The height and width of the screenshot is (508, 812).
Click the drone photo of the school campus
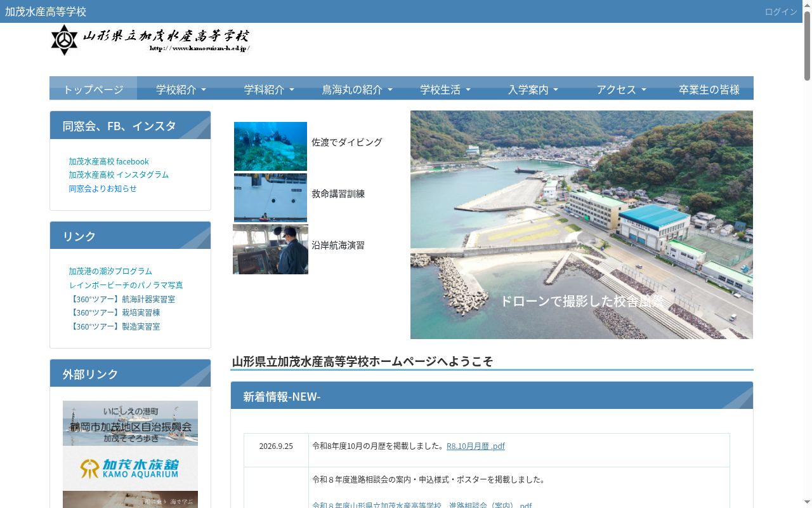pos(582,225)
